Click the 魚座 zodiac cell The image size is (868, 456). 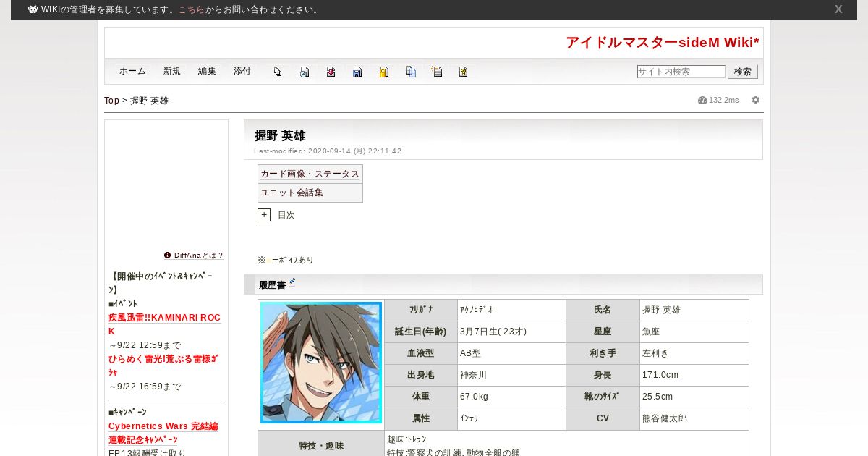click(694, 332)
